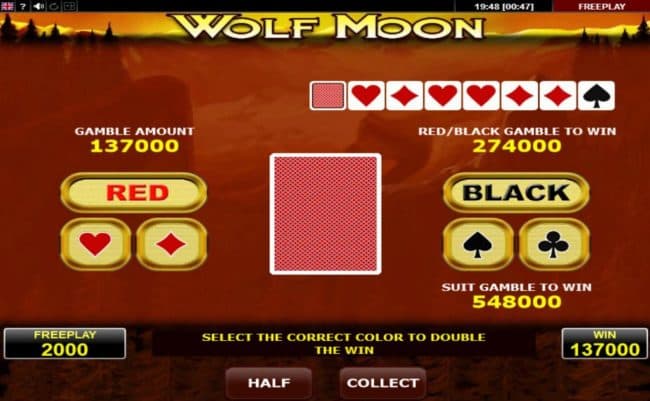Gamble HALF of the win amount
Screen dimensions: 650x401
pyautogui.click(x=269, y=383)
